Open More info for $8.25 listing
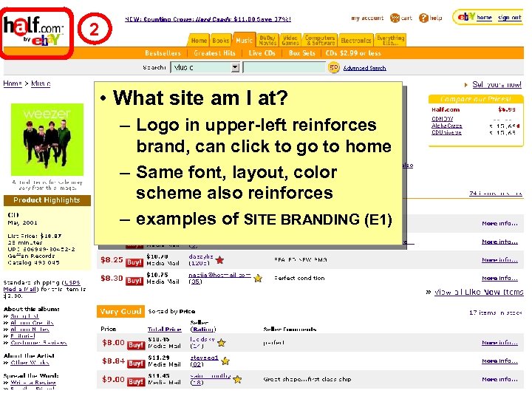Viewport: 532px width, 399px height. pyautogui.click(x=499, y=260)
